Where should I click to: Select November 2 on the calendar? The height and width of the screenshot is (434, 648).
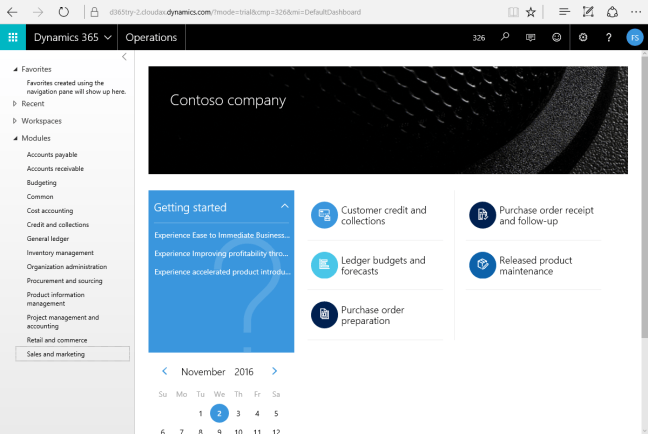tap(219, 413)
